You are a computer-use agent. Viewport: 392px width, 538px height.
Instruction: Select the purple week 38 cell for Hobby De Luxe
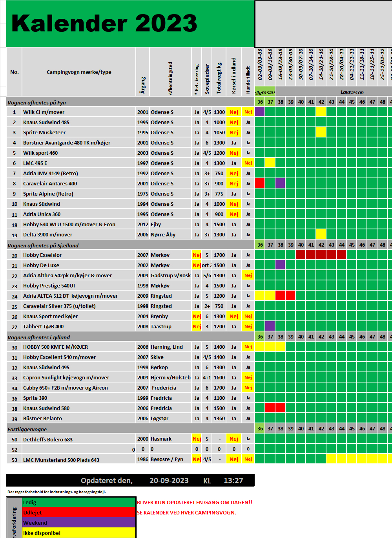pos(280,265)
